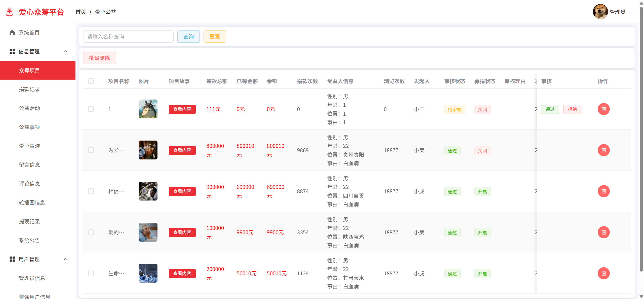Go to 公益活动 in the sidebar

[29, 108]
